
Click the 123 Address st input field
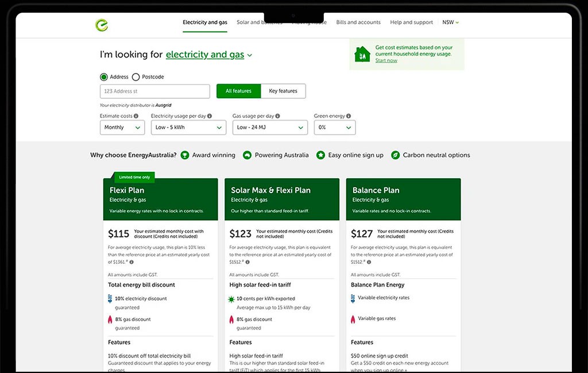coord(155,91)
